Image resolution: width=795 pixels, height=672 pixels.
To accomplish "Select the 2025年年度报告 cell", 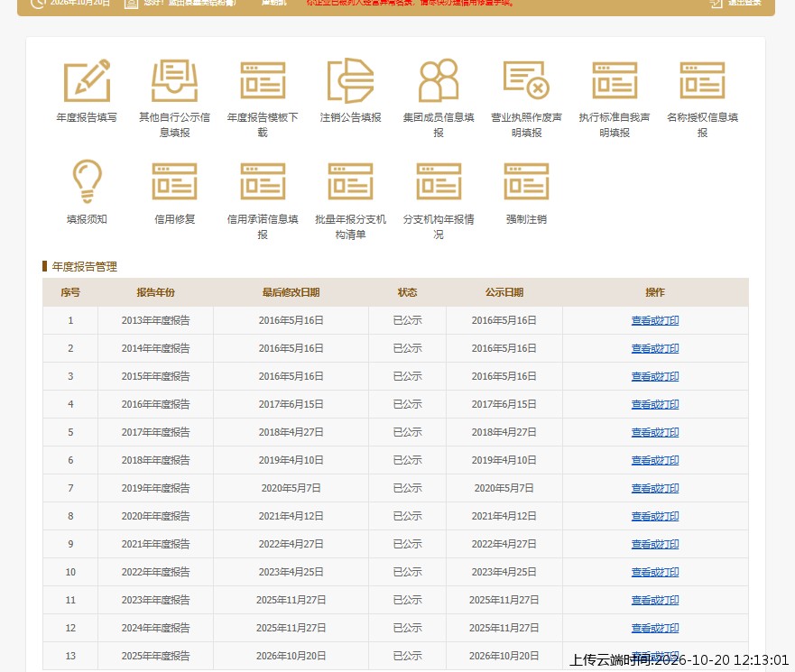I will pos(155,656).
